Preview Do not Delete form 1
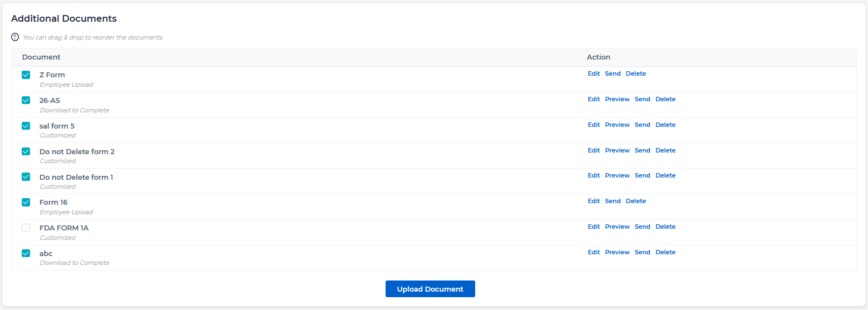Image resolution: width=868 pixels, height=310 pixels. click(x=617, y=175)
